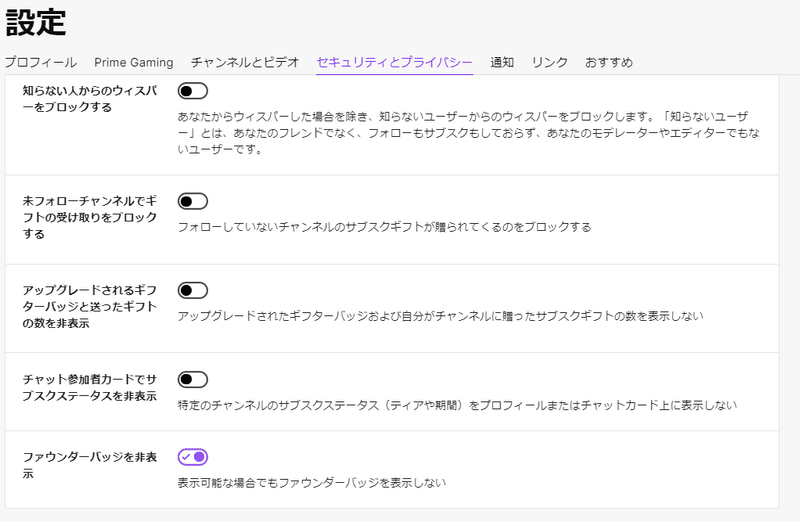Image resolution: width=800 pixels, height=522 pixels.
Task: Click the 設定 page heading
Action: tap(36, 22)
